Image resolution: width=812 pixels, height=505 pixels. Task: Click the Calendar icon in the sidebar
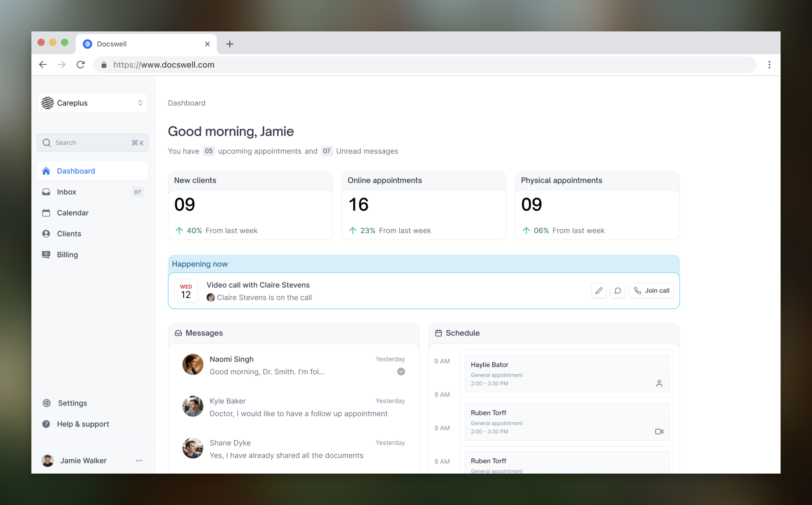46,213
